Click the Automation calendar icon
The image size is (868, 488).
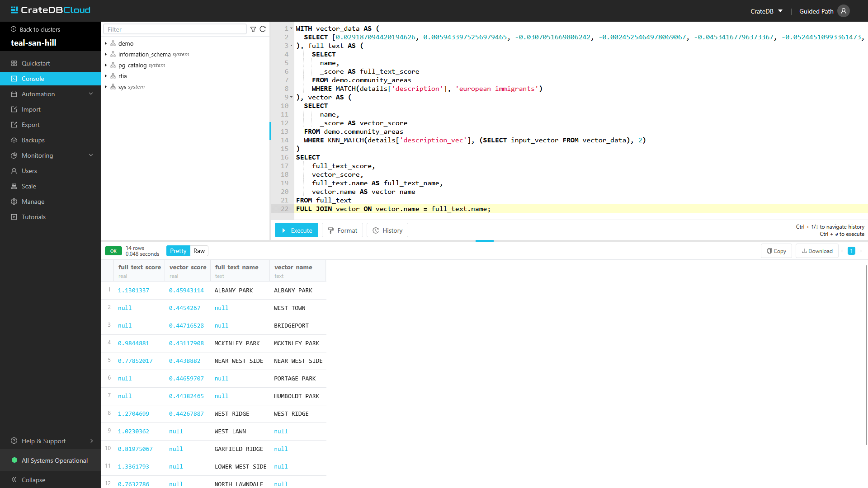pos(14,94)
